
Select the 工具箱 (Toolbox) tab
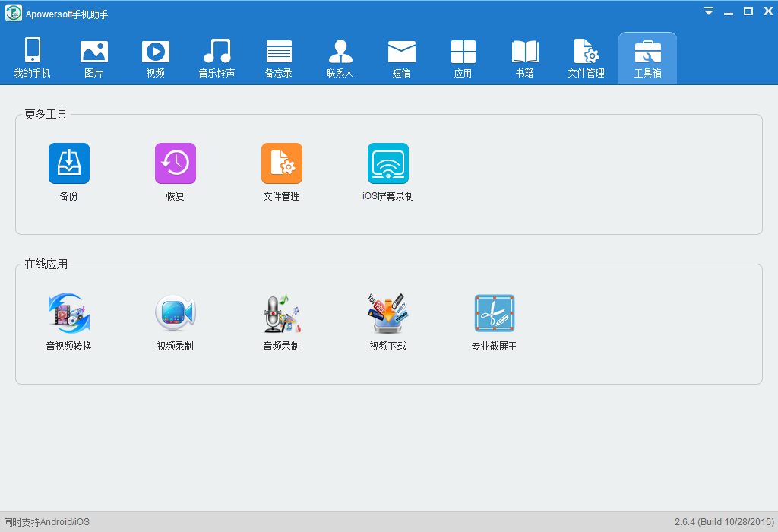click(x=647, y=58)
